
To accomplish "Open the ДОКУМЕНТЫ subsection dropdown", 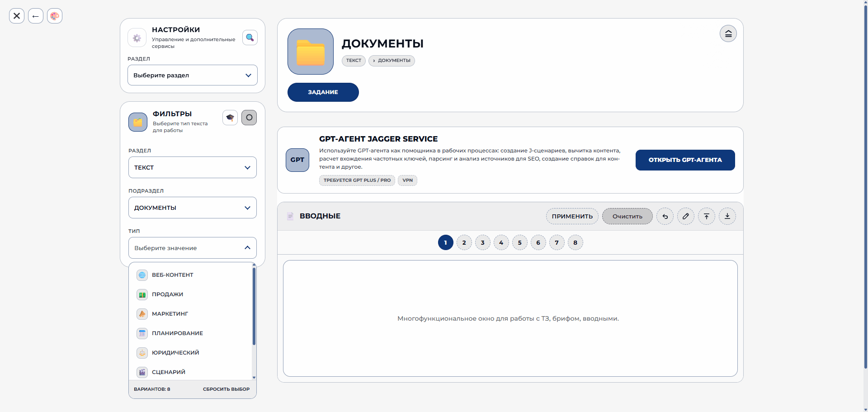I will (x=193, y=208).
